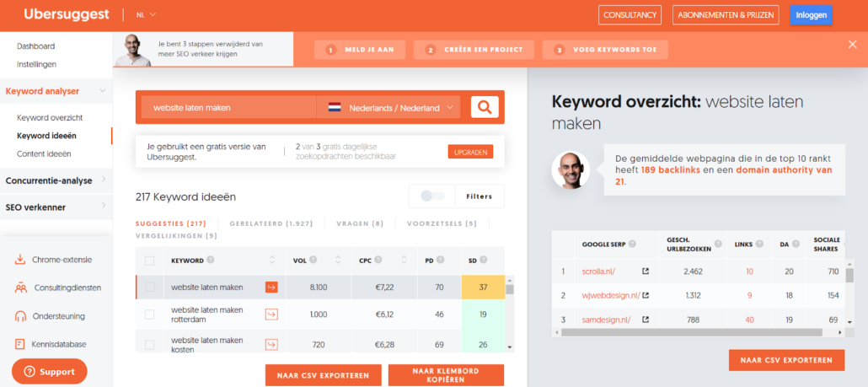
Task: Open Nederlands / Nederland location dropdown
Action: coord(388,108)
